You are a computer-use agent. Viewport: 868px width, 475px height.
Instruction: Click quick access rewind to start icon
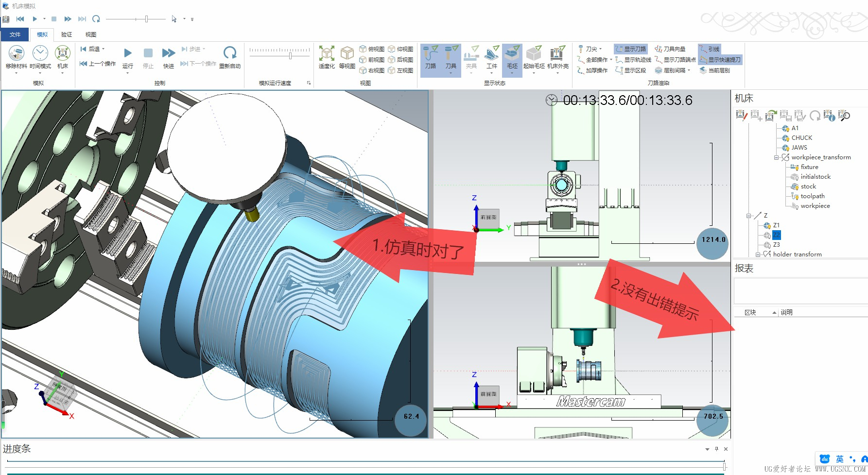(x=20, y=19)
